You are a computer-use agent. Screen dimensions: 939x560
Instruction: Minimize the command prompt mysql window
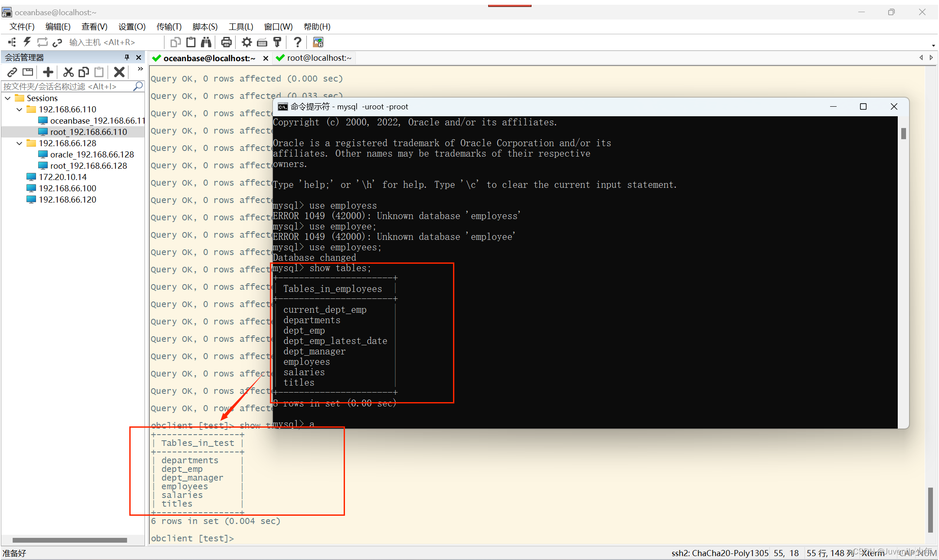(833, 107)
